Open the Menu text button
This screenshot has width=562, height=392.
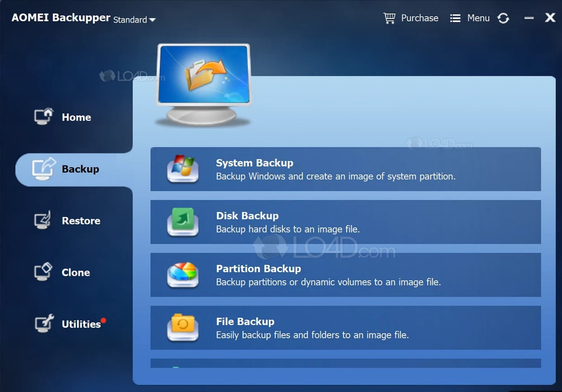[478, 18]
